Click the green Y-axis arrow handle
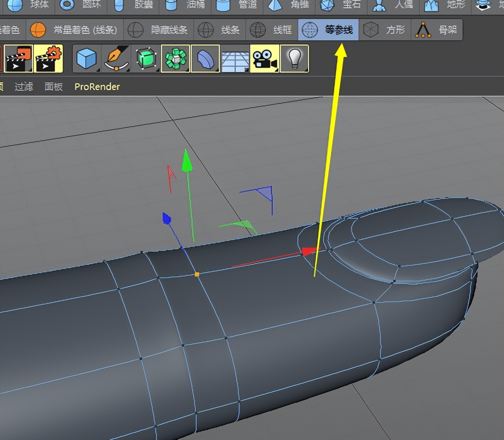This screenshot has width=504, height=440. coord(187,162)
